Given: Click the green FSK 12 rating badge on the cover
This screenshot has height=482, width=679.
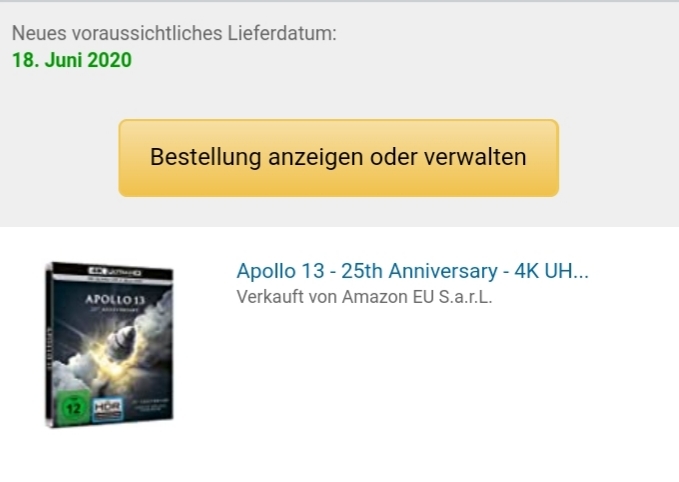Looking at the screenshot, I should 73,407.
